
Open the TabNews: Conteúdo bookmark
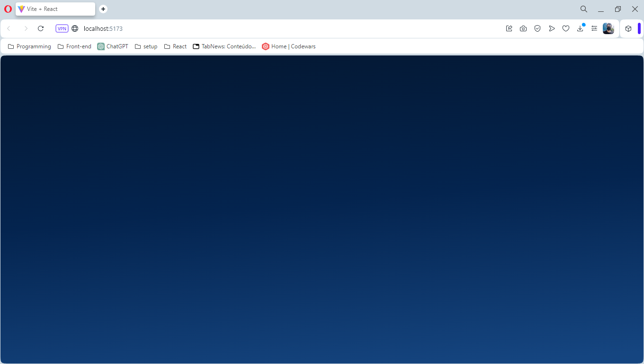coord(224,46)
